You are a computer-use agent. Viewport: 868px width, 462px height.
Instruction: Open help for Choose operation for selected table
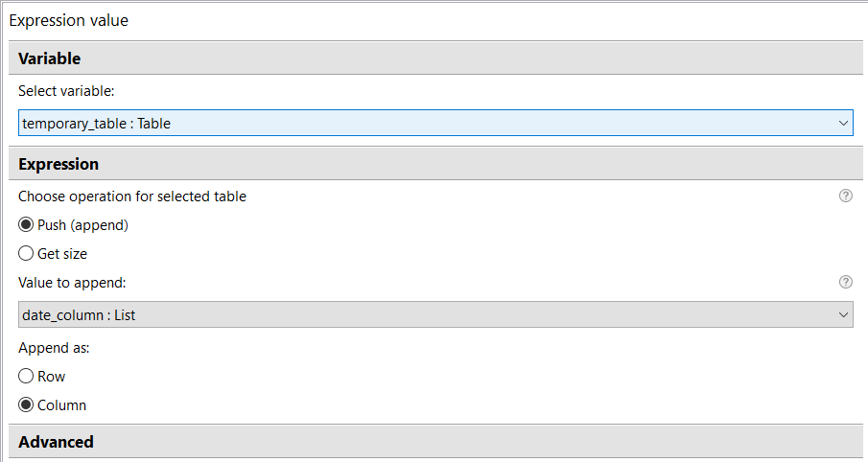pyautogui.click(x=845, y=196)
